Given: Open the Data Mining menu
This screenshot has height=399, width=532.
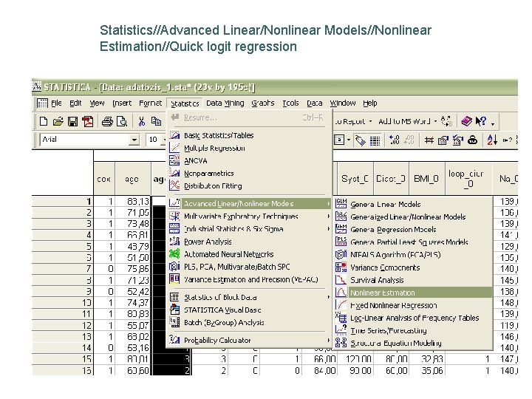Looking at the screenshot, I should (225, 103).
